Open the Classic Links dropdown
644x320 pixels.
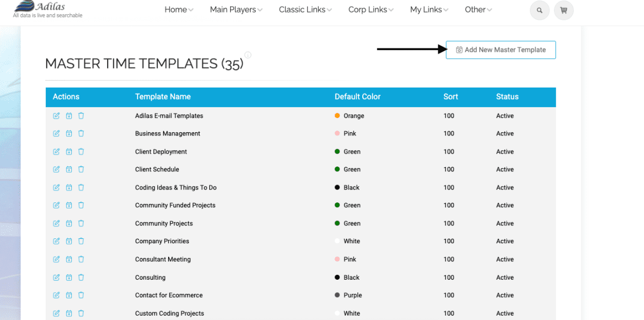click(x=306, y=10)
